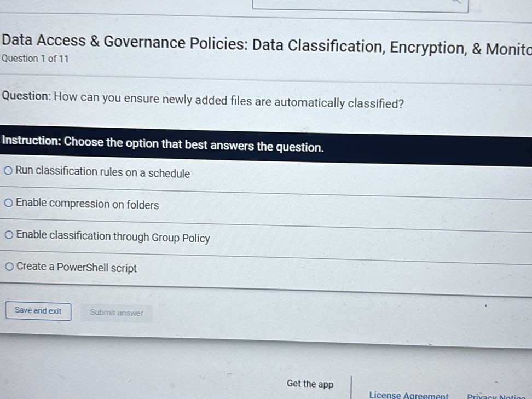Open the "License Agreement" footer link
Viewport: 532px width, 399px height.
click(409, 395)
